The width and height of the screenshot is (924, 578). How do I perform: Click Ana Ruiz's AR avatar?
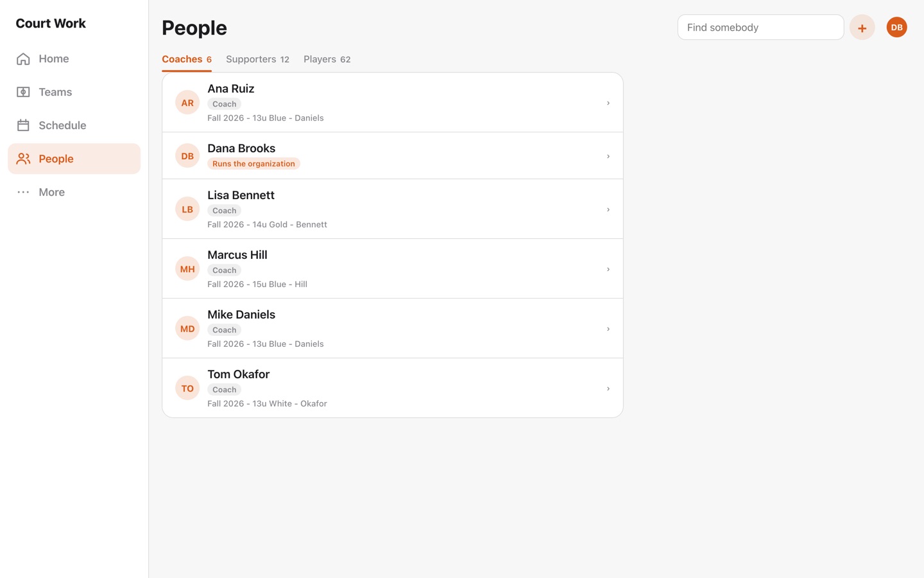point(187,103)
